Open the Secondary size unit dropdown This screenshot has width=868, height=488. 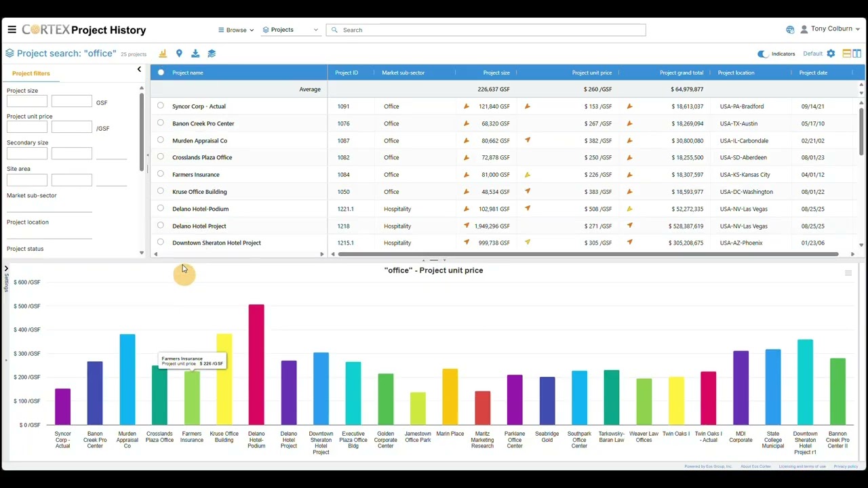(112, 155)
